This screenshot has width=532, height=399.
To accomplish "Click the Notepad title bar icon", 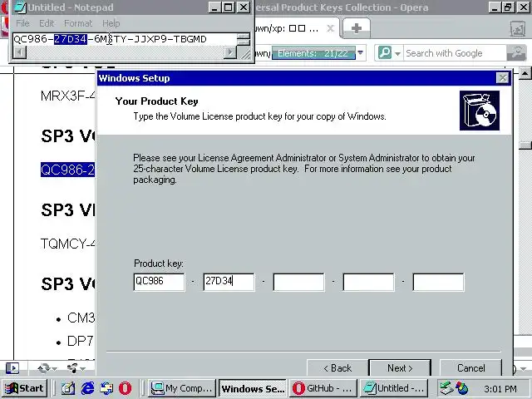I will pyautogui.click(x=20, y=7).
